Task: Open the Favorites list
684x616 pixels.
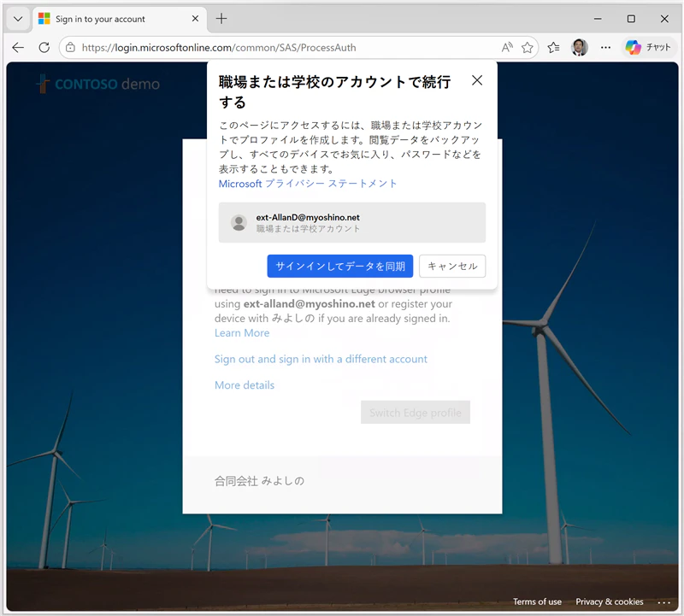Action: [x=553, y=47]
